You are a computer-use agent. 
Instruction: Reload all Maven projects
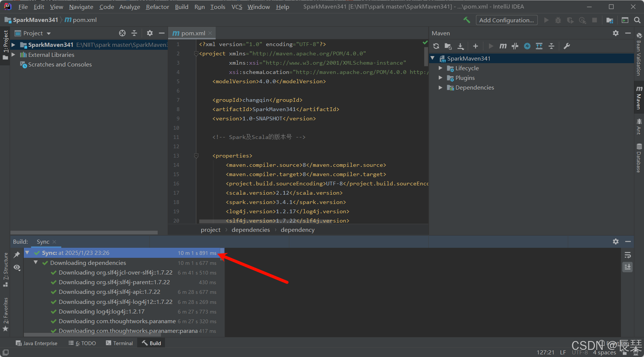(436, 46)
